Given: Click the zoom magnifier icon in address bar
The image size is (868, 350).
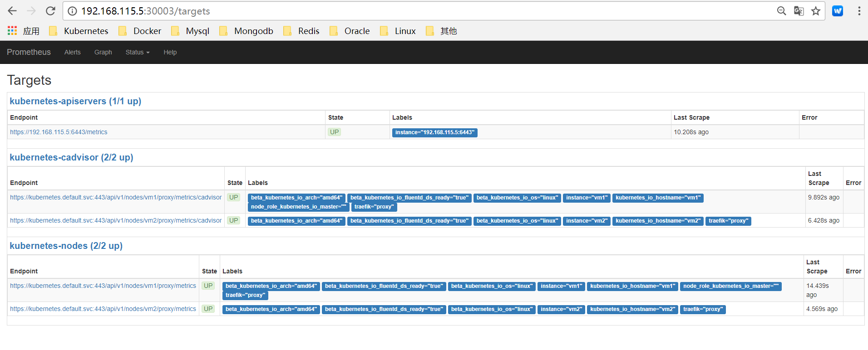Looking at the screenshot, I should 781,11.
